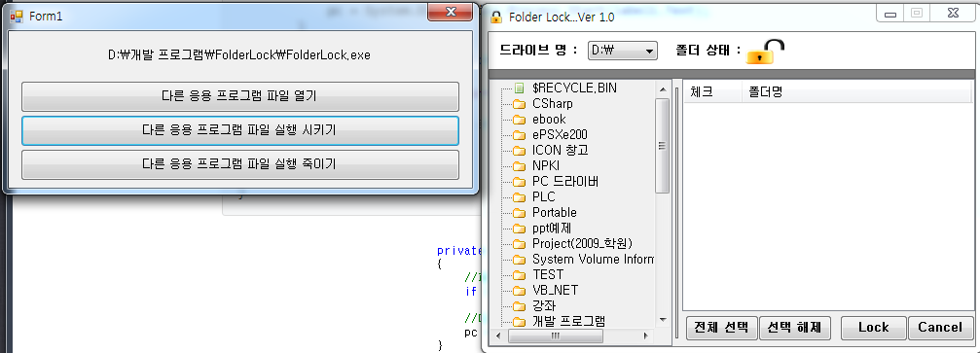Click the ebook folder icon
Viewport: 980px width, 353px height.
(x=519, y=120)
